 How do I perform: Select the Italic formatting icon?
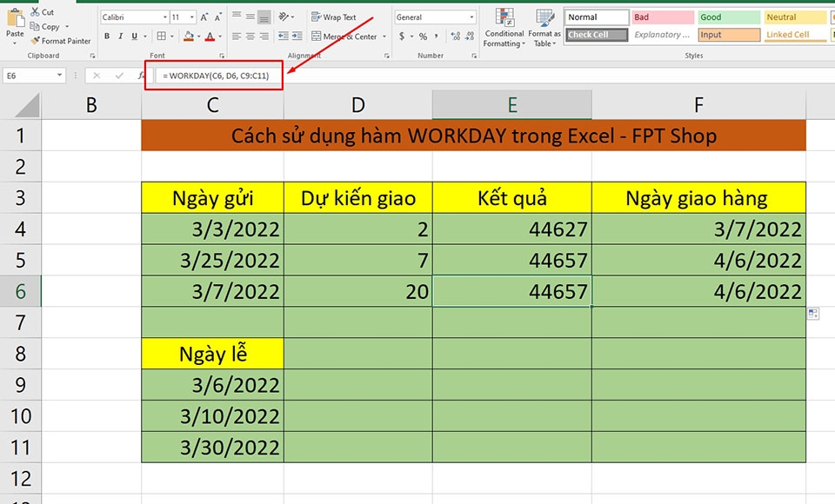(x=121, y=36)
